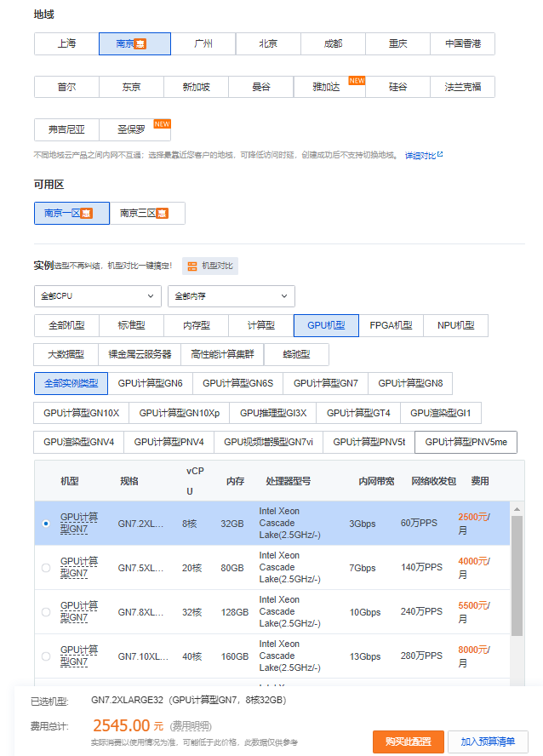Select GPU计算型GN6S type

pyautogui.click(x=238, y=383)
